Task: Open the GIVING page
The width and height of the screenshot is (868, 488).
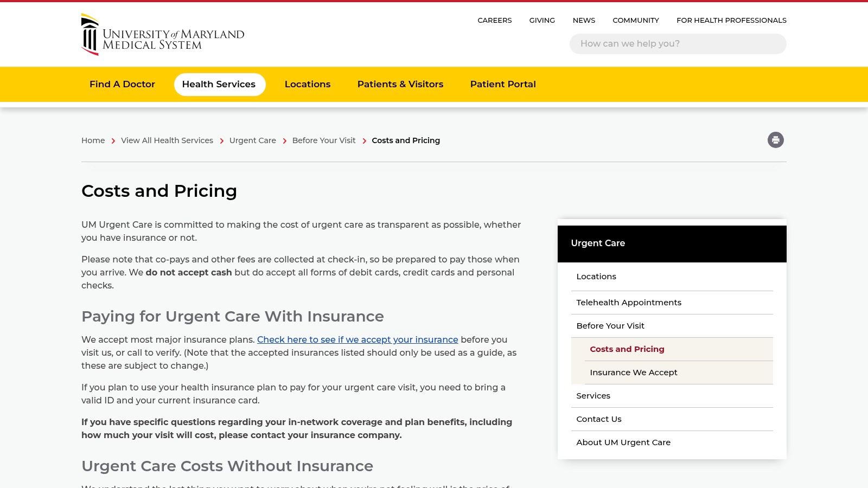Action: pyautogui.click(x=542, y=20)
